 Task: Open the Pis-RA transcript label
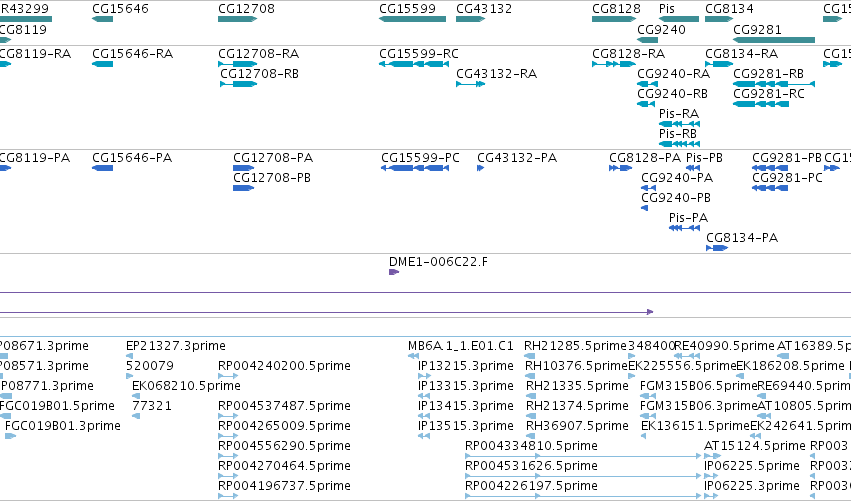(679, 113)
